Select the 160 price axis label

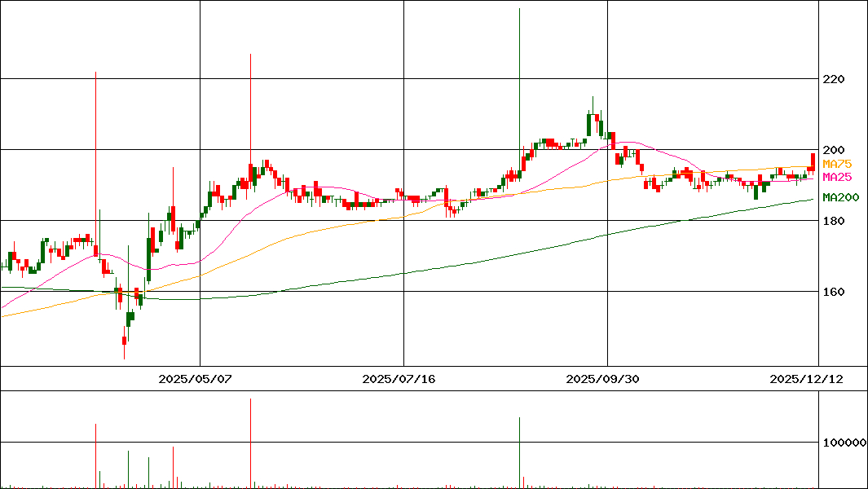coord(833,292)
